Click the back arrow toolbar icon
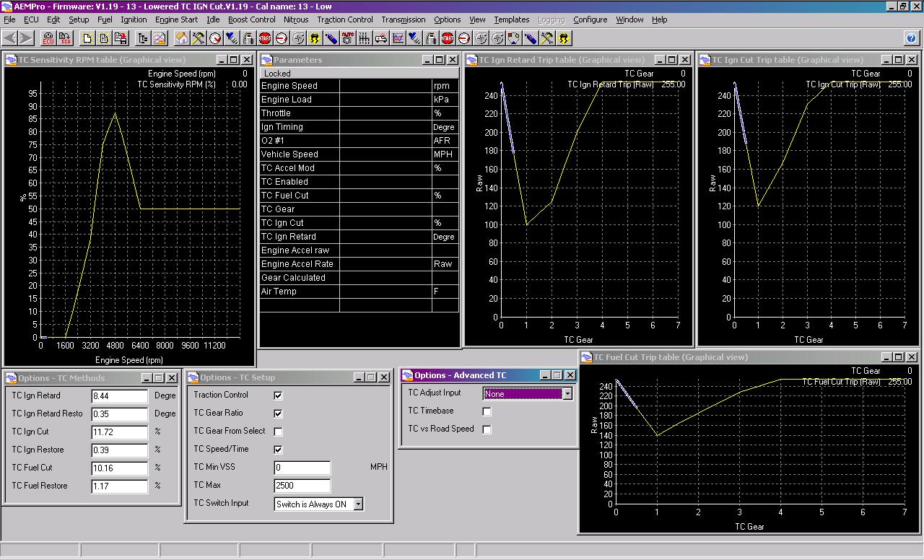This screenshot has height=560, width=924. point(9,38)
